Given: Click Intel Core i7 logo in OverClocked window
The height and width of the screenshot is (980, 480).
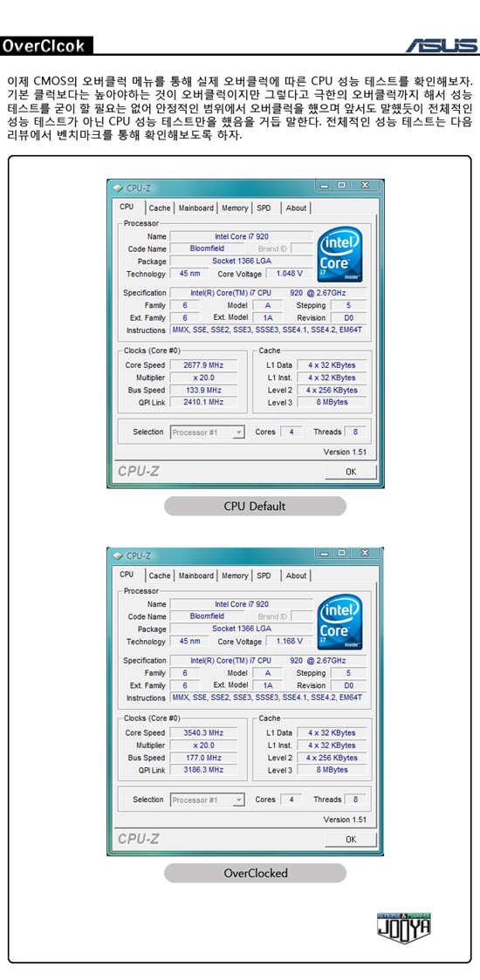Looking at the screenshot, I should click(339, 623).
